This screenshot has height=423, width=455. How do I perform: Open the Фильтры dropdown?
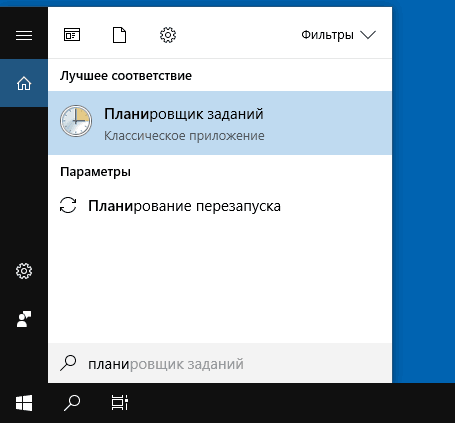(x=338, y=35)
